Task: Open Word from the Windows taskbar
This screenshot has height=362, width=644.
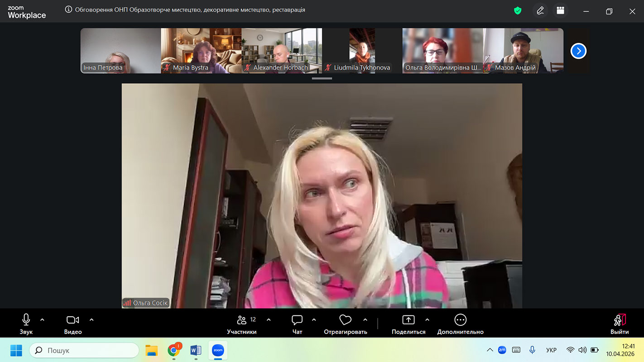Action: [196, 350]
